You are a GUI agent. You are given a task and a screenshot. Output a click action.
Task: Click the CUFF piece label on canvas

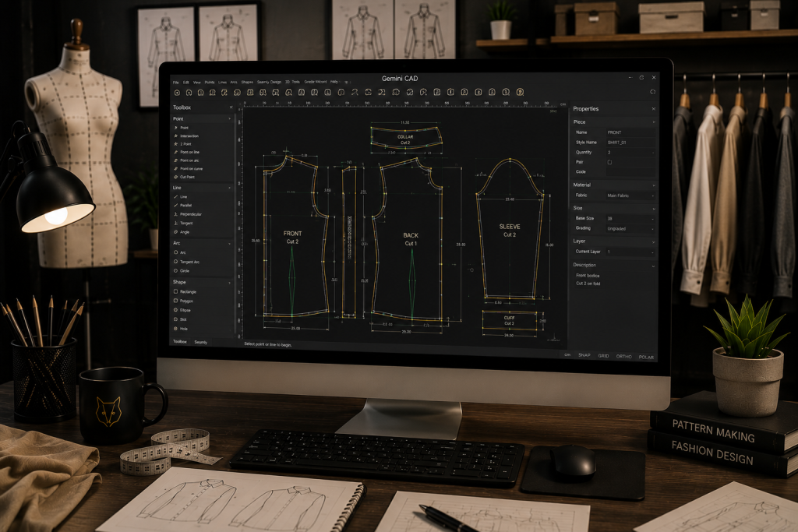point(509,318)
